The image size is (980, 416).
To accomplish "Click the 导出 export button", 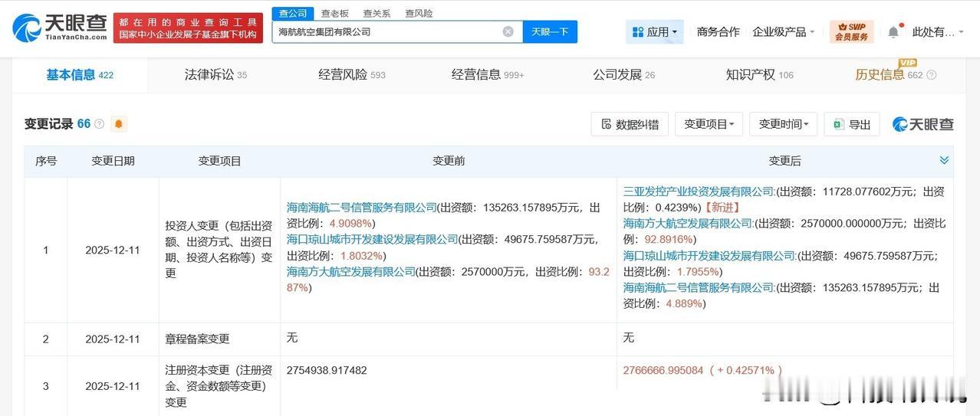I will [x=852, y=124].
